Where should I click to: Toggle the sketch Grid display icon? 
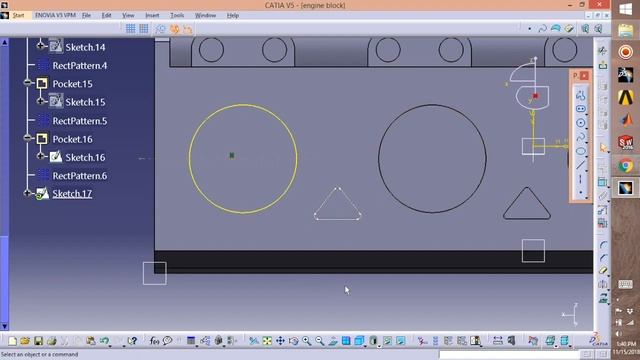click(x=130, y=29)
